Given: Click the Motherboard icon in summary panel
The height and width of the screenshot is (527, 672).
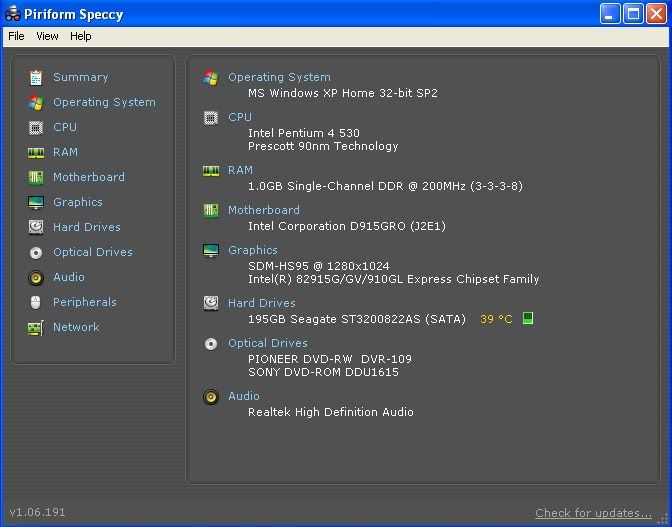Looking at the screenshot, I should [211, 210].
